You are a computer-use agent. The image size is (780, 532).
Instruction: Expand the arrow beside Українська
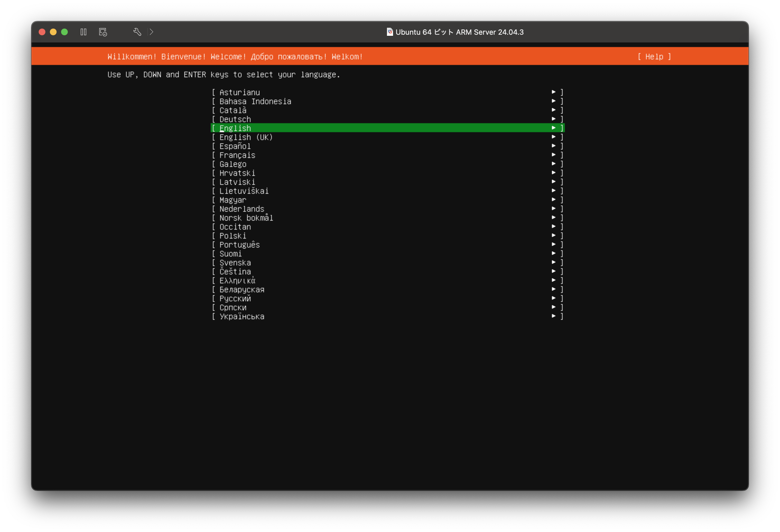click(553, 316)
